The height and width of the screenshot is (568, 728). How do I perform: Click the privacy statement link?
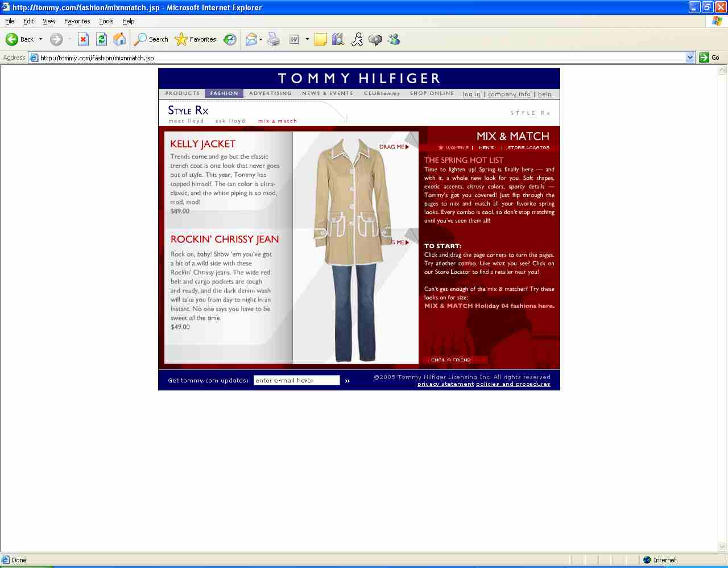[445, 384]
